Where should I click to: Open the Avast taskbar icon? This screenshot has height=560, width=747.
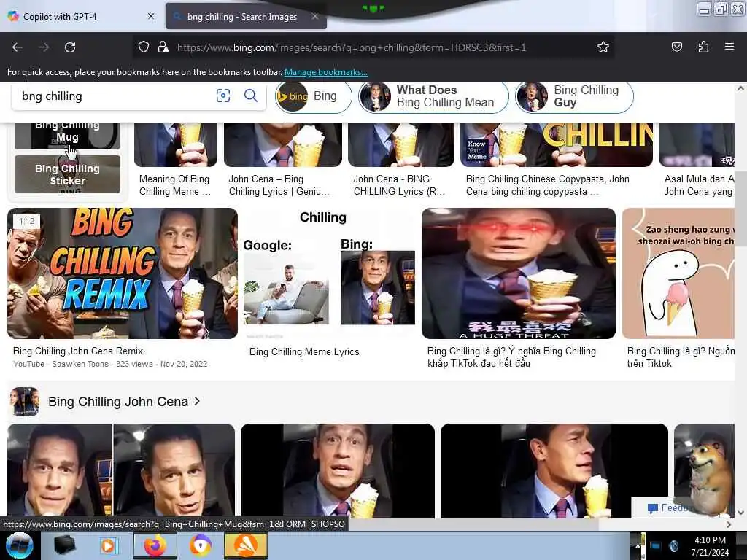[245, 545]
